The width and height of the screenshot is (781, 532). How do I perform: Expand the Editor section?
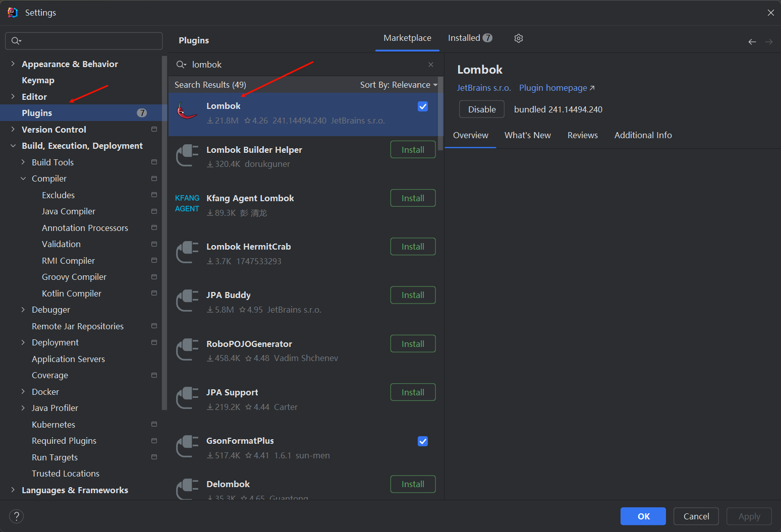(13, 96)
